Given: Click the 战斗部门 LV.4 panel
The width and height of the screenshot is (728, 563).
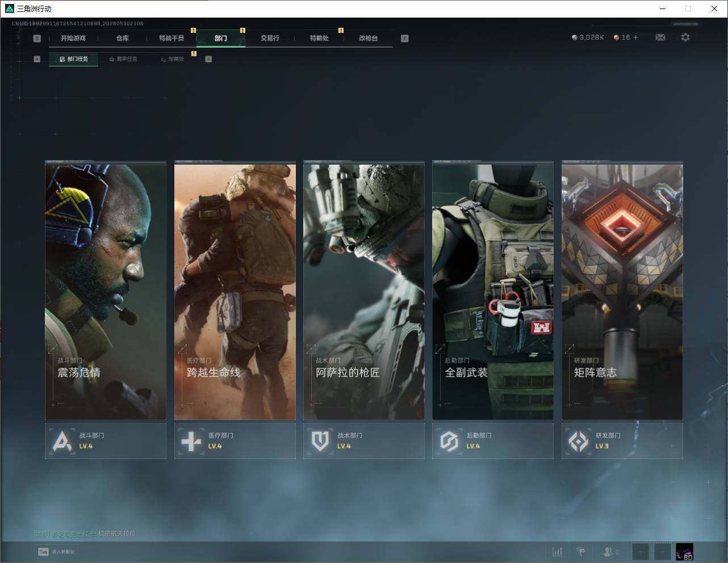Looking at the screenshot, I should 106,441.
